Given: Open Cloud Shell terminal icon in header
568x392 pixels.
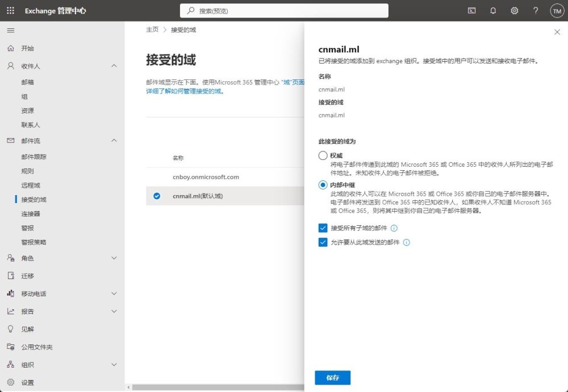Looking at the screenshot, I should (471, 11).
